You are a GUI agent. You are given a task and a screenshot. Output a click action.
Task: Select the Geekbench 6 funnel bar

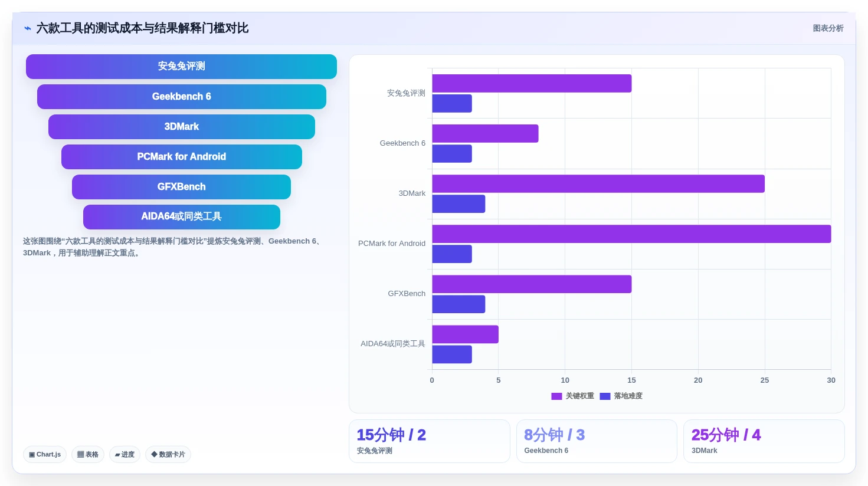(181, 97)
